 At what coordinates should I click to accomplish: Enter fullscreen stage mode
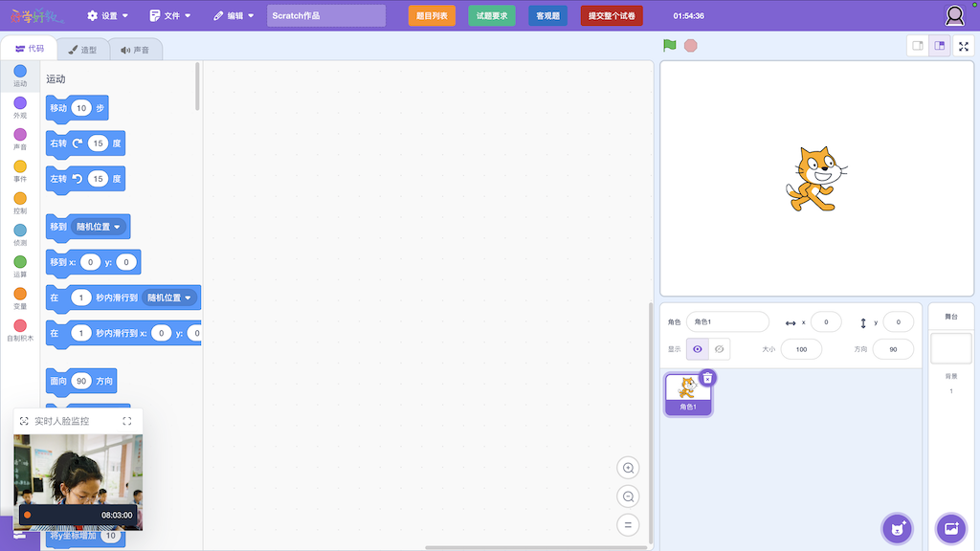coord(964,46)
